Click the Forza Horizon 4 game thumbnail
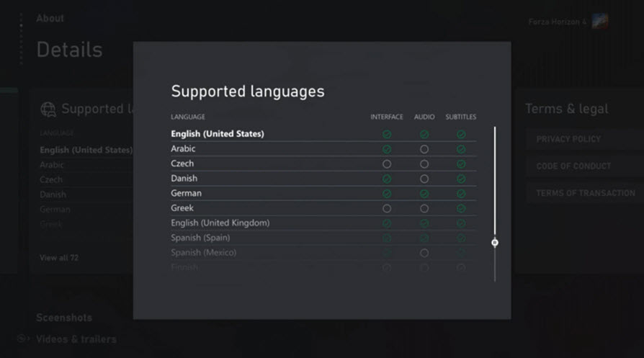The height and width of the screenshot is (358, 644). click(599, 22)
